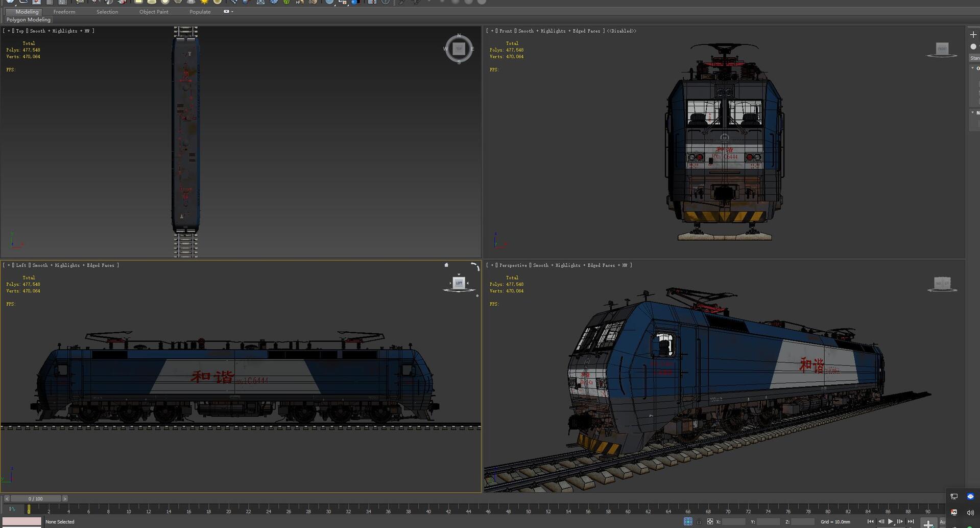Viewport: 980px width, 528px height.
Task: Open the Front viewport view label menu
Action: 506,31
